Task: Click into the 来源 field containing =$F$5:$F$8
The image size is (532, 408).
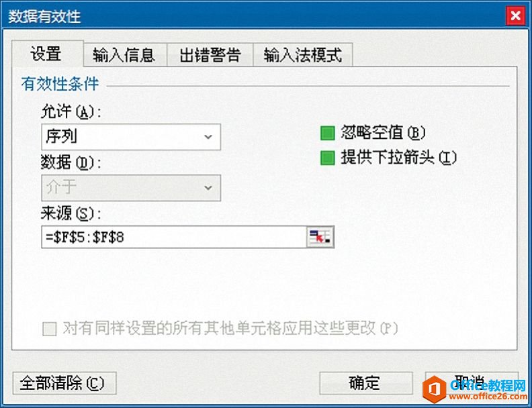Action: pos(174,237)
